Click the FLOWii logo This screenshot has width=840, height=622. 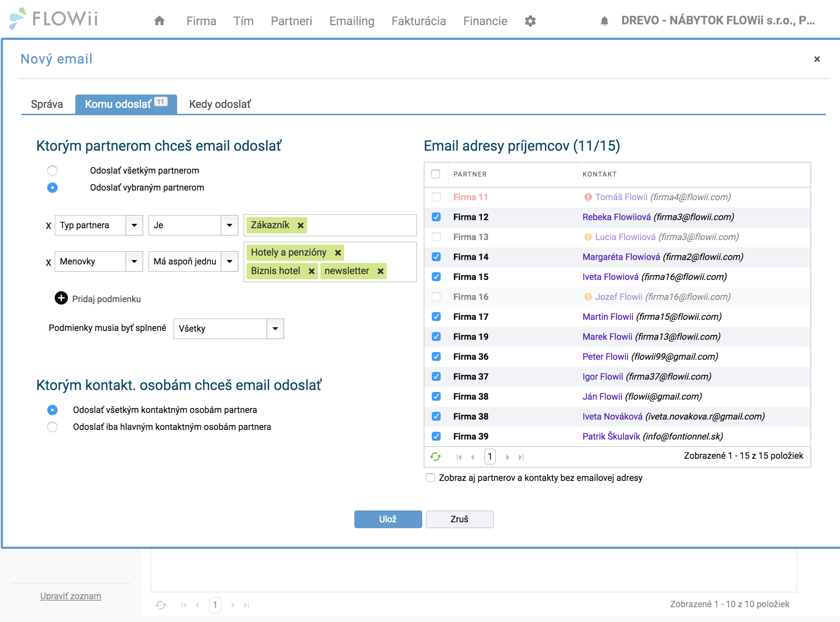pos(54,18)
